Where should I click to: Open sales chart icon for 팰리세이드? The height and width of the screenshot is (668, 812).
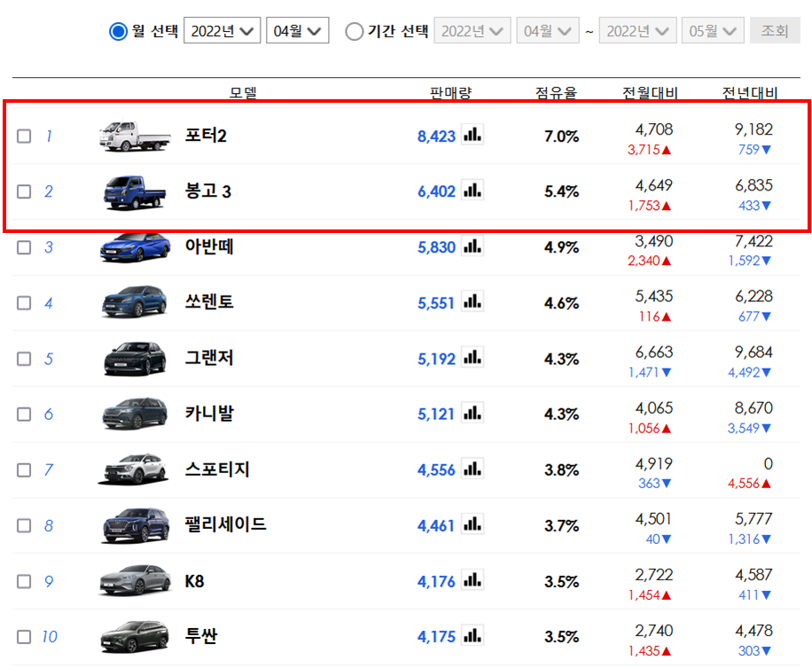pos(472,524)
